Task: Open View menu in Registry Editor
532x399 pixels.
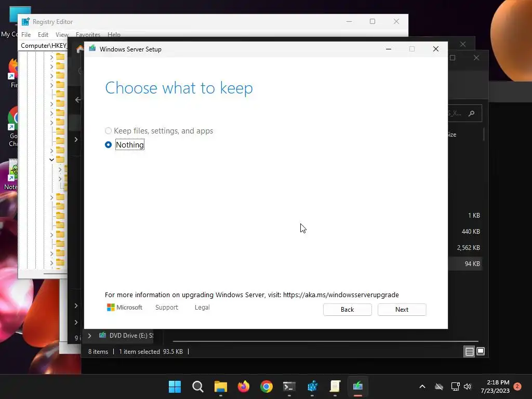Action: (62, 35)
